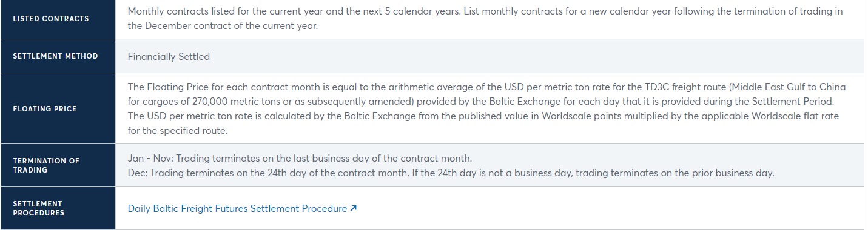Click the line starting 'The USD per metric ton rate is calculated'
This screenshot has width=868, height=230.
[x=483, y=116]
